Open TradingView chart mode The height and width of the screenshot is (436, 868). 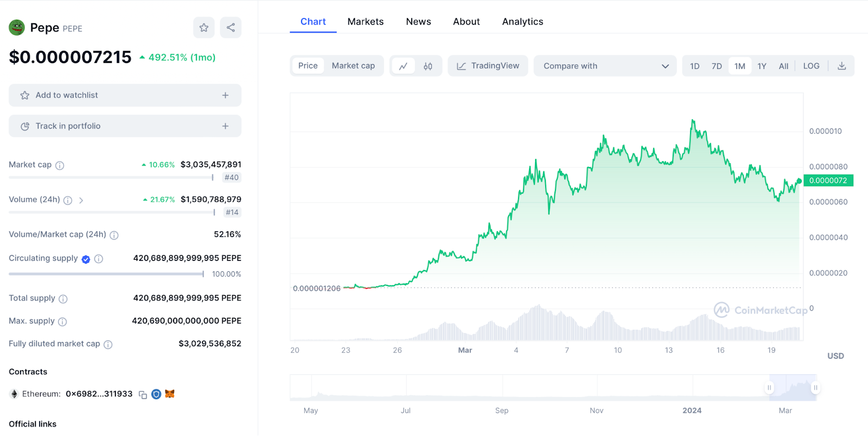click(x=488, y=66)
